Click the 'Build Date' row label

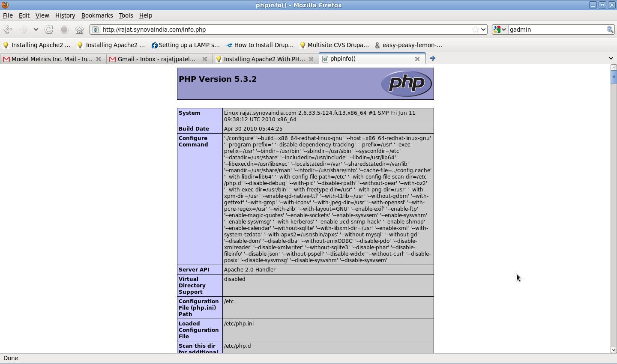(x=194, y=129)
